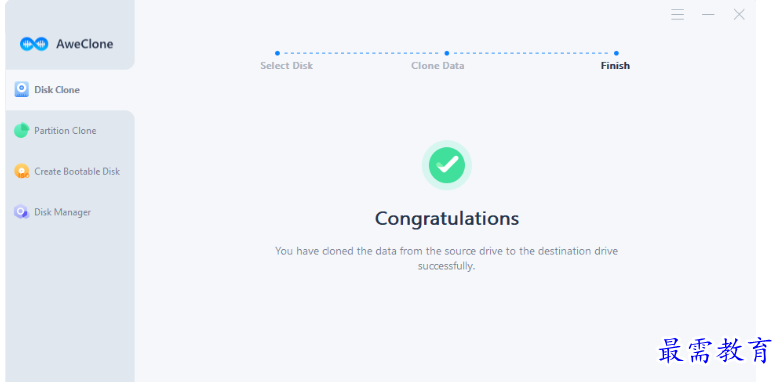780x382 pixels.
Task: Minimize the AweClone window
Action: point(708,14)
